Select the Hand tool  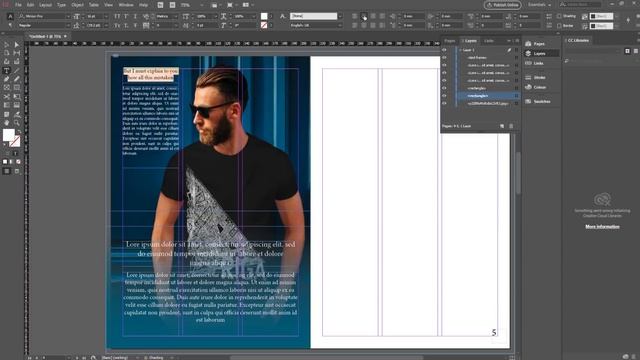7,122
